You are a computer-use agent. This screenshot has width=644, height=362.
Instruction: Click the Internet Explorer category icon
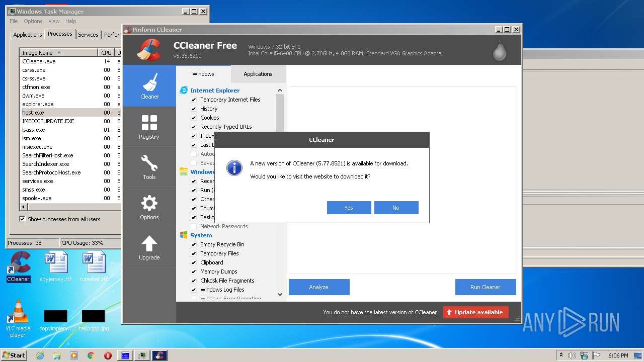184,90
